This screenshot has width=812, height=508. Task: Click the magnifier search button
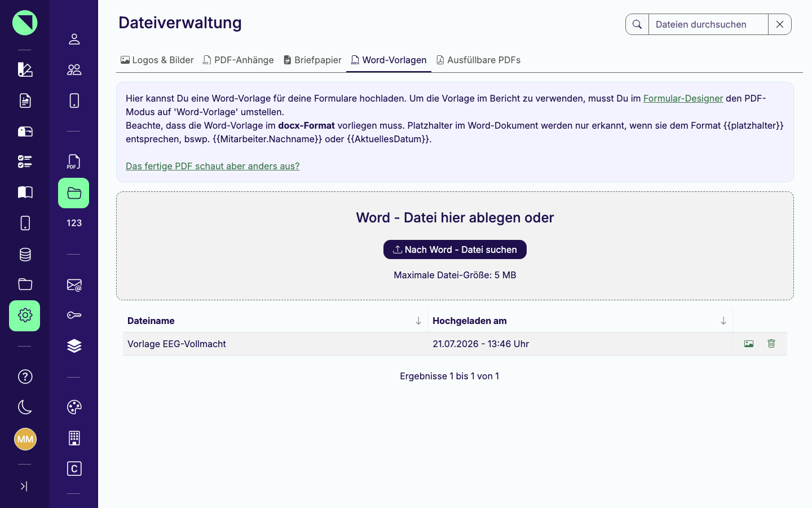tap(637, 24)
